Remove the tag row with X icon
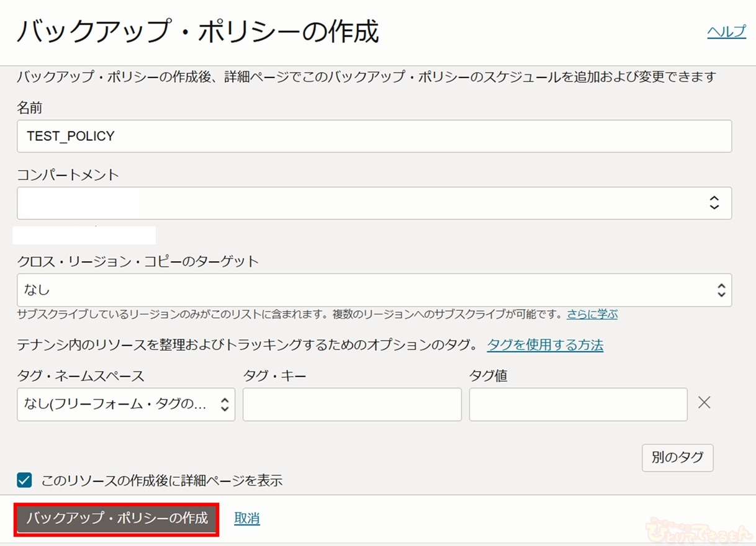The image size is (756, 546). click(x=704, y=403)
